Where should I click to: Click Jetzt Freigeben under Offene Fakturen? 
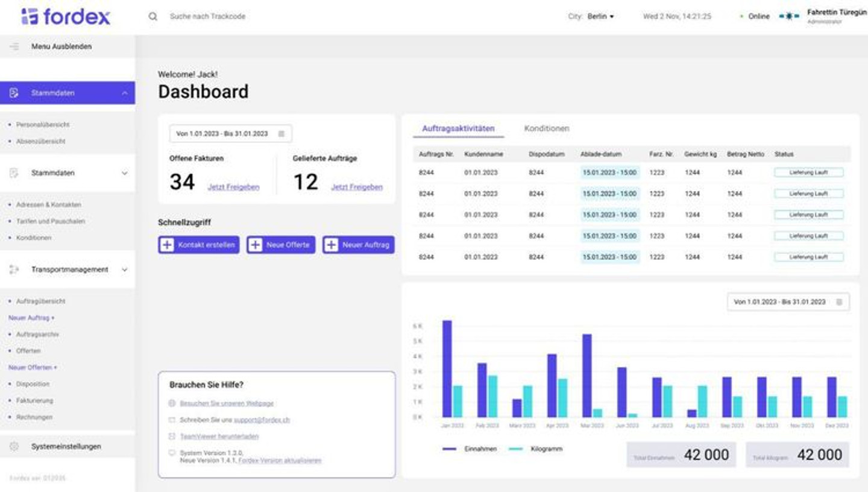[x=233, y=187]
